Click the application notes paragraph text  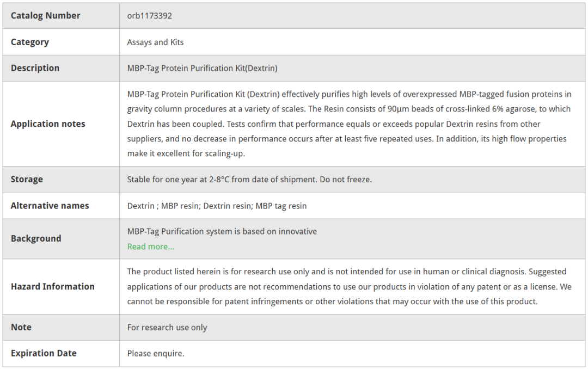coord(348,124)
